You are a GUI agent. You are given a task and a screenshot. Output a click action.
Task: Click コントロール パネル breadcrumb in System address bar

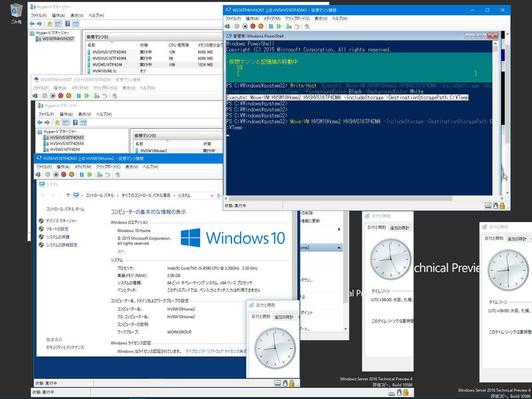[100, 196]
